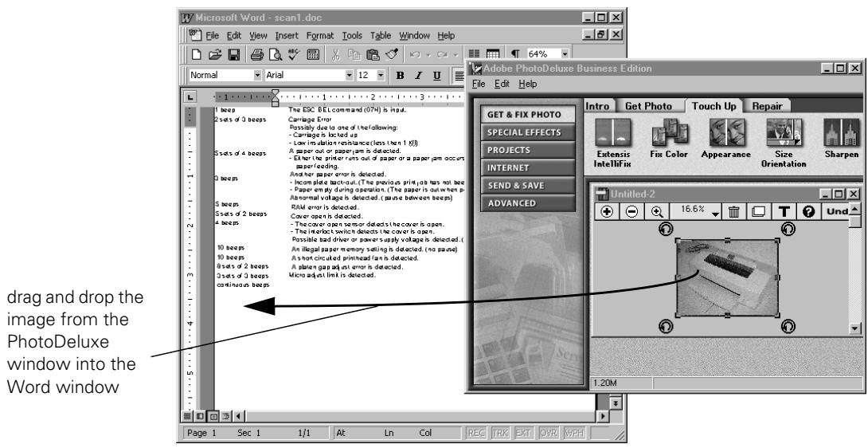Toggle Show/Hide paragraph marks
The image size is (868, 448).
pyautogui.click(x=514, y=54)
